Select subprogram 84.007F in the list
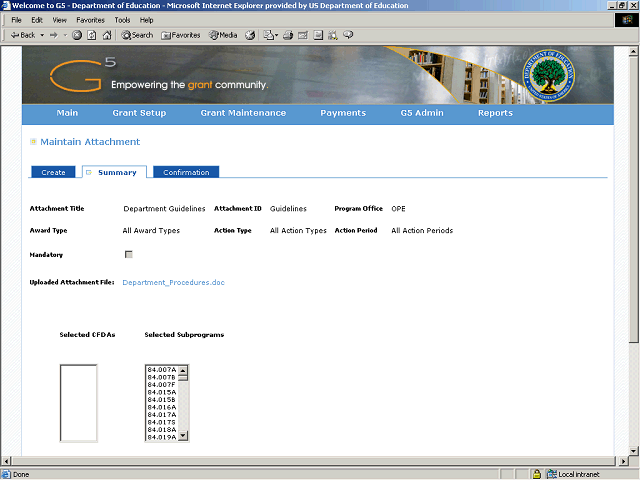This screenshot has width=640, height=480. (x=162, y=385)
